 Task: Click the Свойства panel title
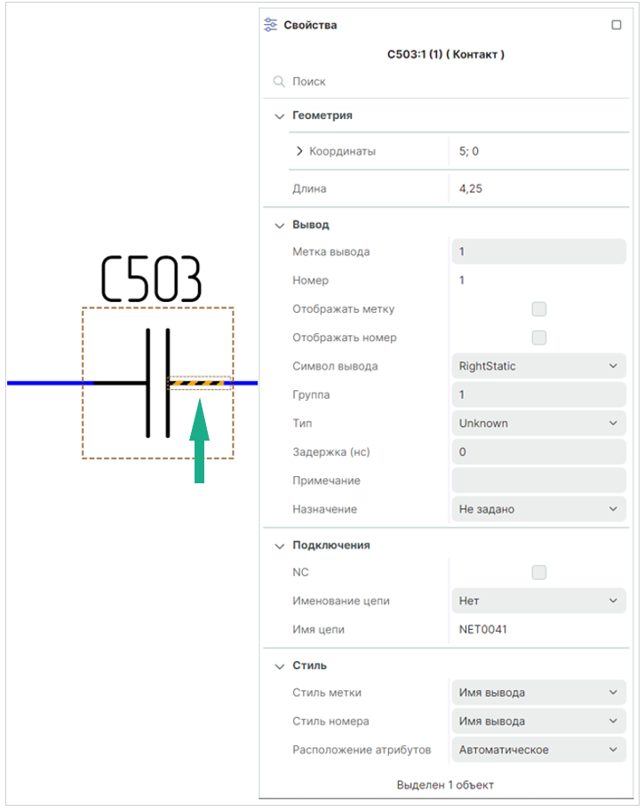pos(310,25)
